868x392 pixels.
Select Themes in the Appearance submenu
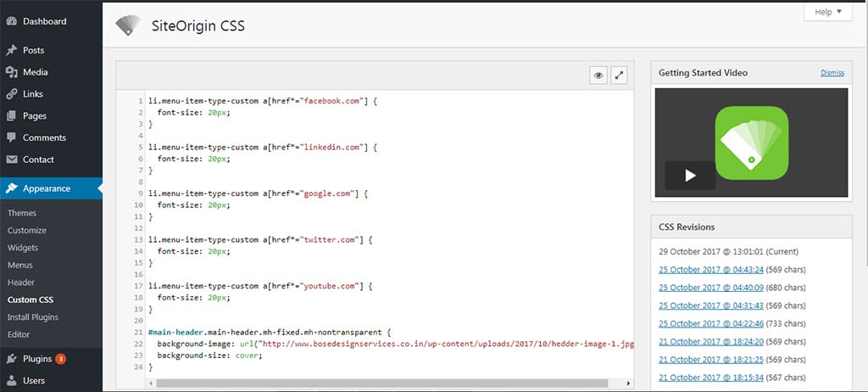(22, 213)
